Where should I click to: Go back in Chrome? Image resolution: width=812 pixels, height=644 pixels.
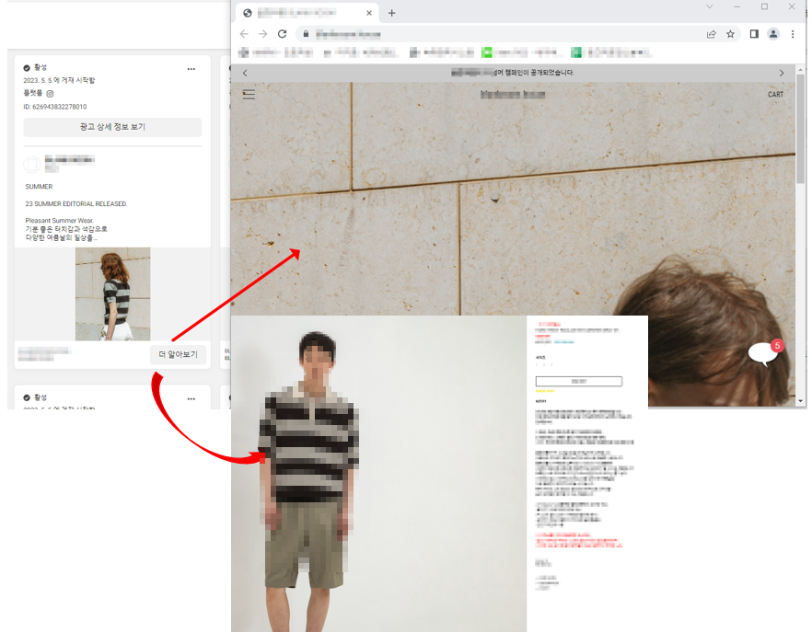[x=244, y=34]
